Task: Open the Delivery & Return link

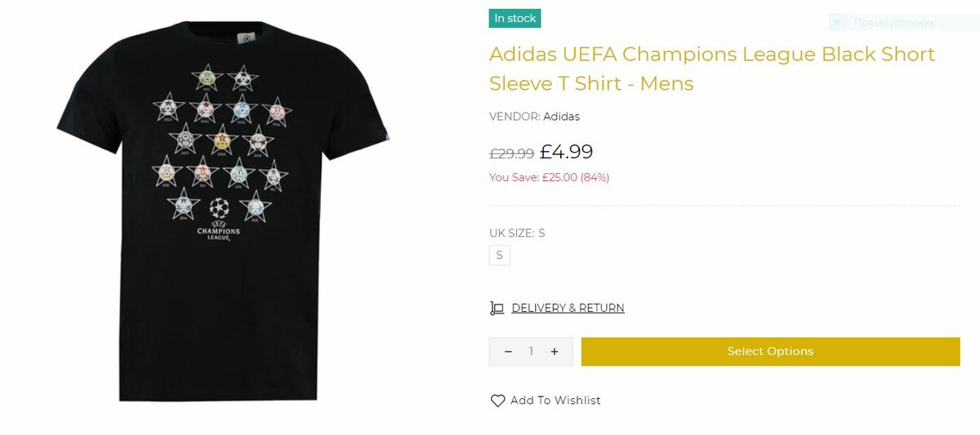Action: pyautogui.click(x=568, y=308)
